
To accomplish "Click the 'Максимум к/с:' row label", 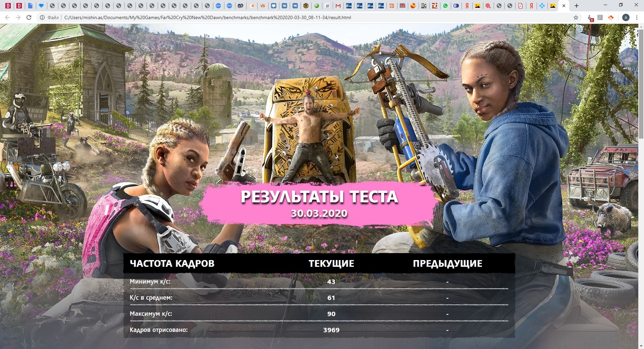I will coord(151,314).
